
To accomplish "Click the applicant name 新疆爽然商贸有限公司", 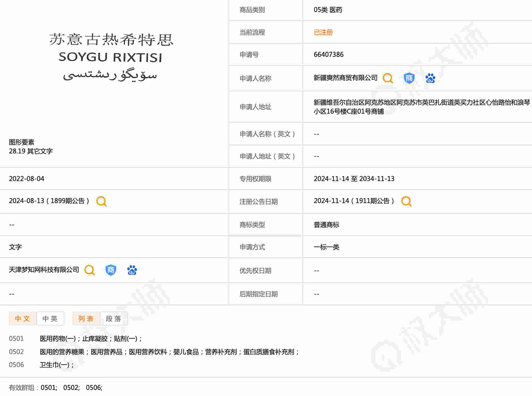I will pos(345,78).
